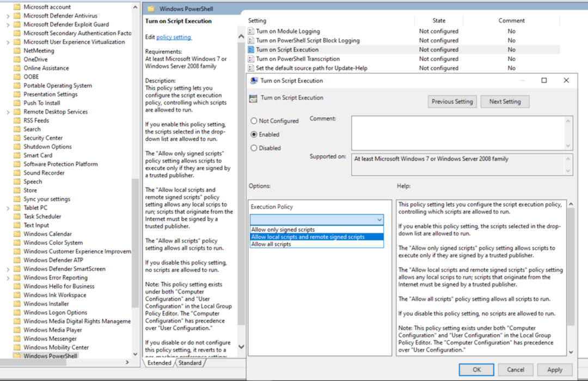Switch to the Standard tab
588x381 pixels.
(x=190, y=363)
